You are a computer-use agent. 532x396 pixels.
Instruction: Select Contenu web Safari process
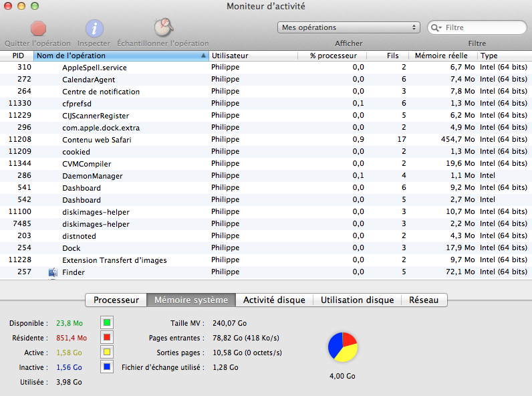tap(266, 140)
